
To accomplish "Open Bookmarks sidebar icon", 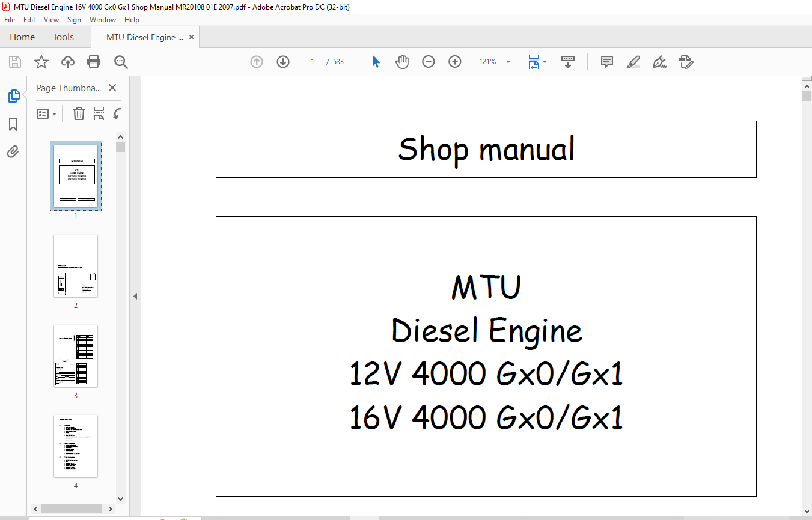I will pyautogui.click(x=13, y=124).
